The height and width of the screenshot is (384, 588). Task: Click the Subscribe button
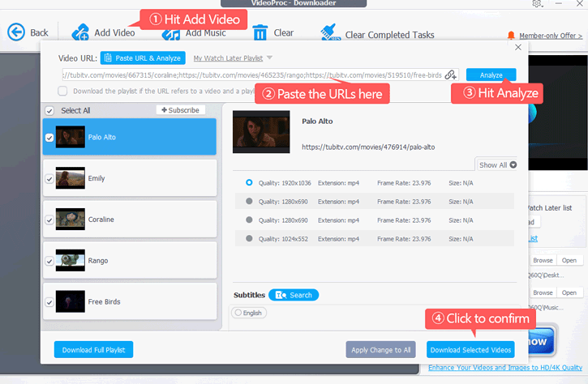pyautogui.click(x=180, y=110)
